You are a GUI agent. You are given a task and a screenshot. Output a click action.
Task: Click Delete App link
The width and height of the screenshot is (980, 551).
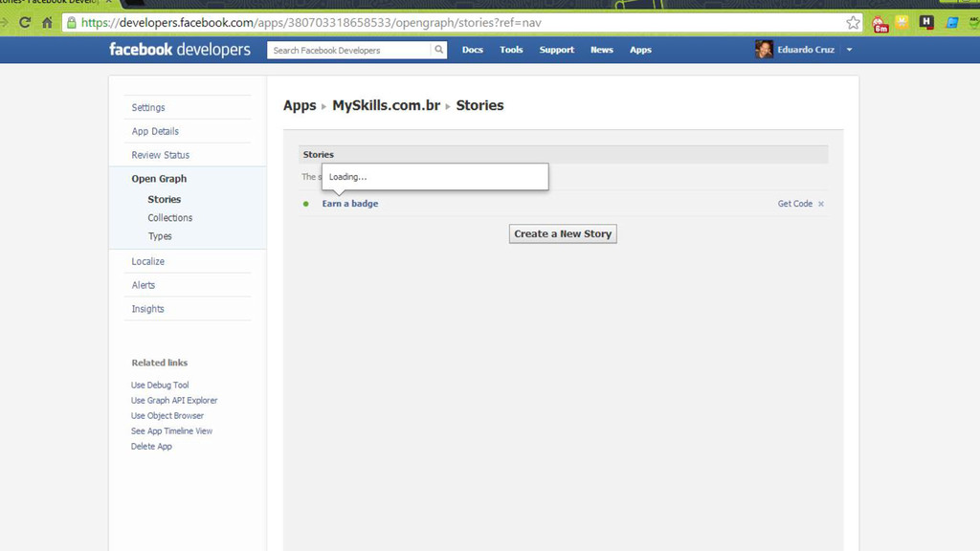[151, 447]
